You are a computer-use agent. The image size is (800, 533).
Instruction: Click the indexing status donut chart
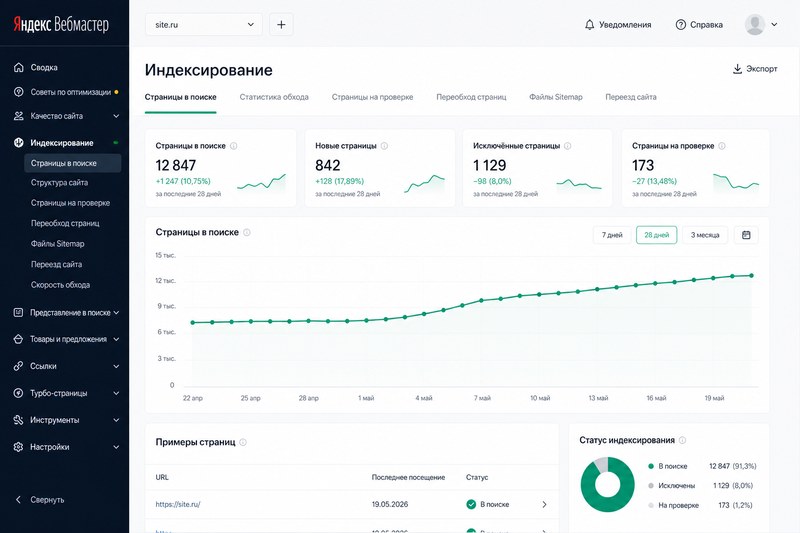tap(608, 485)
